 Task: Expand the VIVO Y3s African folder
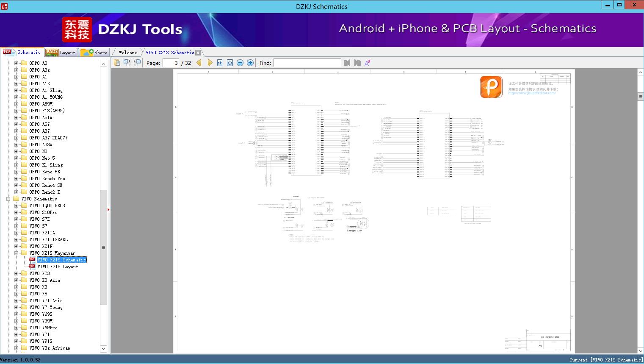point(17,348)
